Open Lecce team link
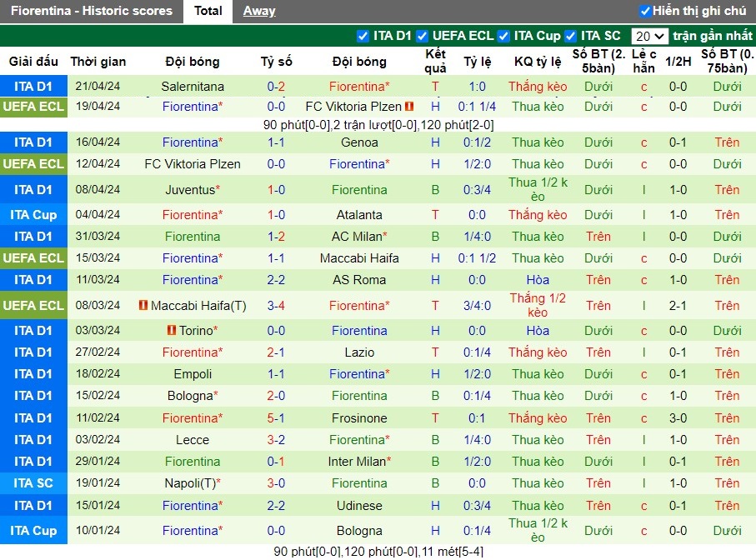The image size is (756, 560). [193, 439]
